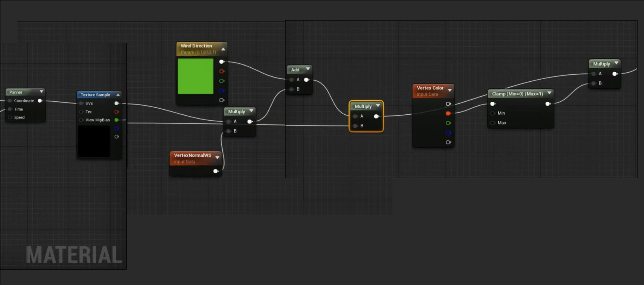Click B input pin on Multiply beside VertexNormalWS
The image size is (644, 285).
[229, 131]
